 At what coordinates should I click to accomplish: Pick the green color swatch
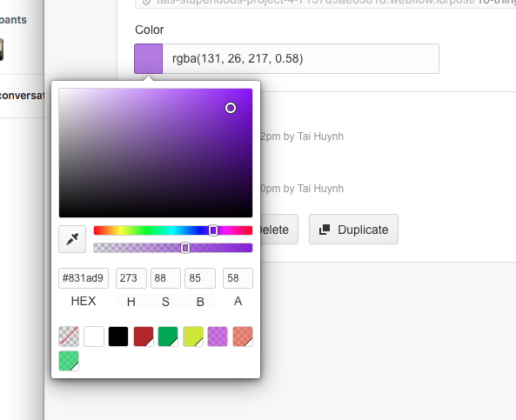tap(168, 337)
